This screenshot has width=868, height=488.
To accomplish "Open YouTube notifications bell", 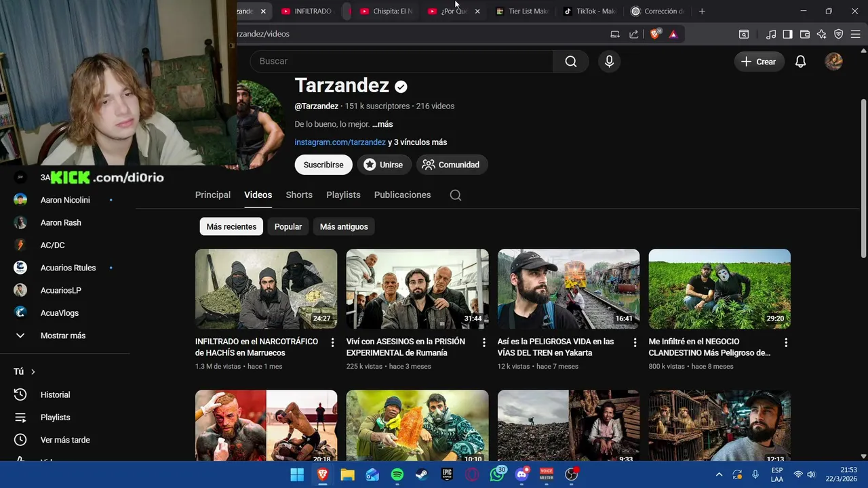I will [x=800, y=62].
